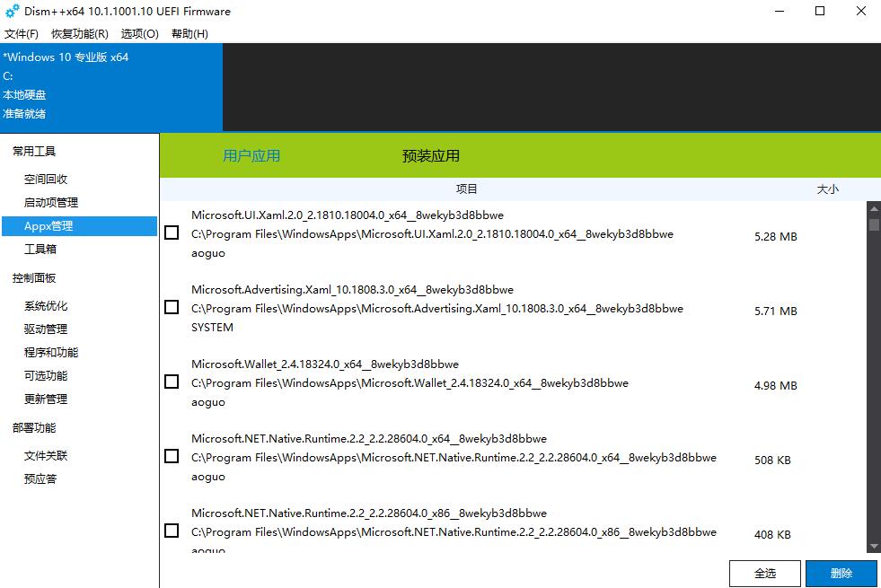Open 驱动管理 in the sidebar
Screen dimensions: 881x588
46,329
